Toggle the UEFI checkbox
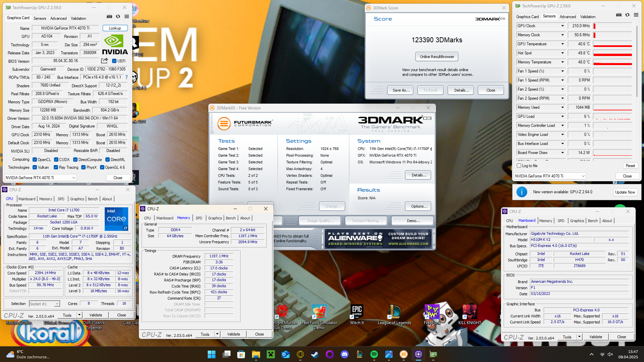 pyautogui.click(x=114, y=61)
